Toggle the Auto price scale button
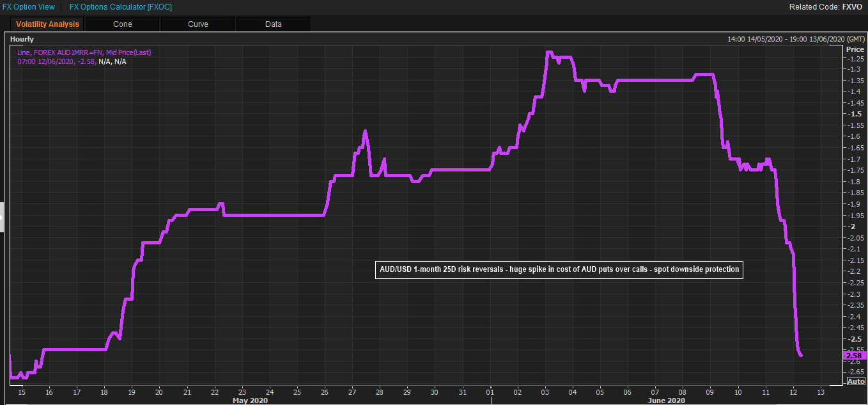 (x=856, y=381)
